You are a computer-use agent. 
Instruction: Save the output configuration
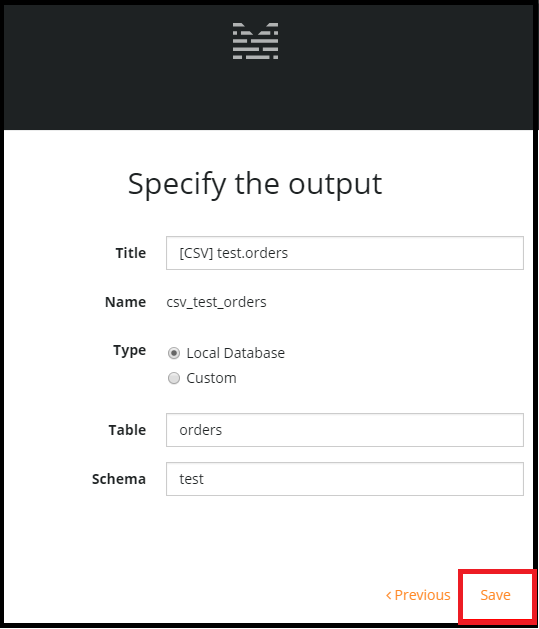pos(496,595)
